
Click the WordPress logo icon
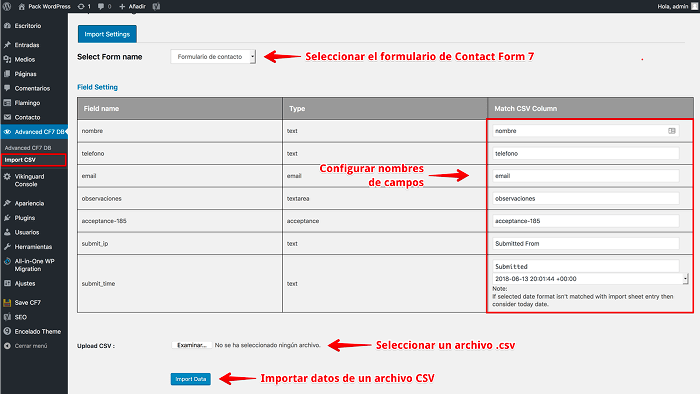tap(7, 6)
